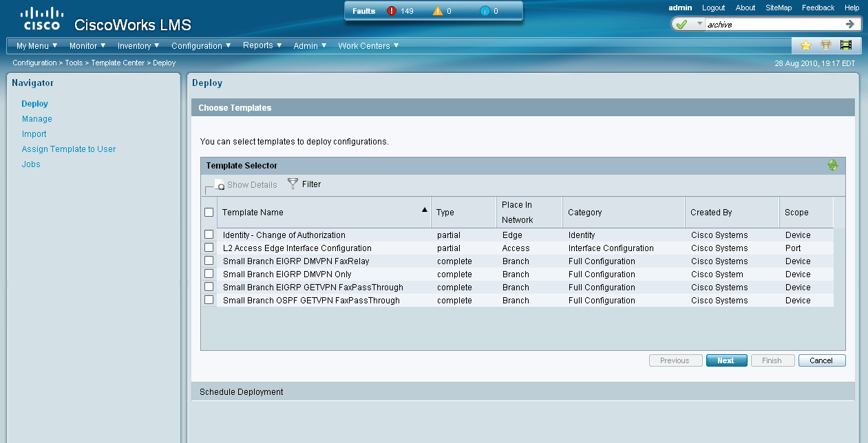This screenshot has height=443, width=868.
Task: Open the Work Centers dropdown
Action: pyautogui.click(x=368, y=46)
